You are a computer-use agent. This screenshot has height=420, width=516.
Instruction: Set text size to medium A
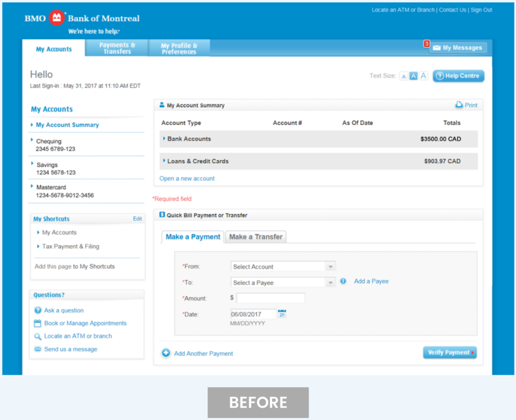(x=413, y=76)
